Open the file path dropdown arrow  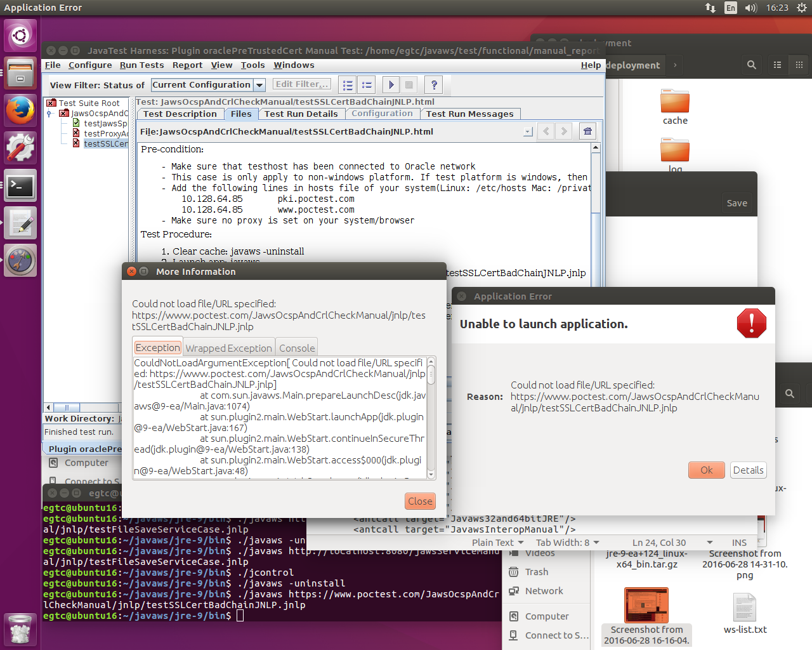[x=527, y=132]
